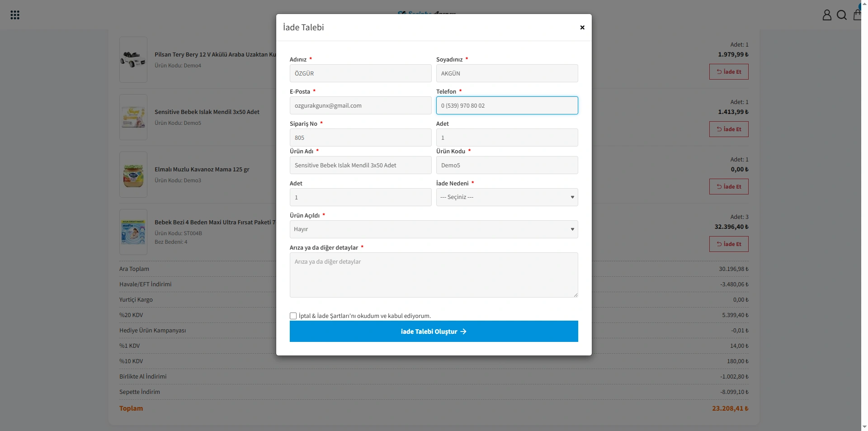Click İade Et for the 32.396,40 item
The height and width of the screenshot is (431, 868).
coord(729,244)
